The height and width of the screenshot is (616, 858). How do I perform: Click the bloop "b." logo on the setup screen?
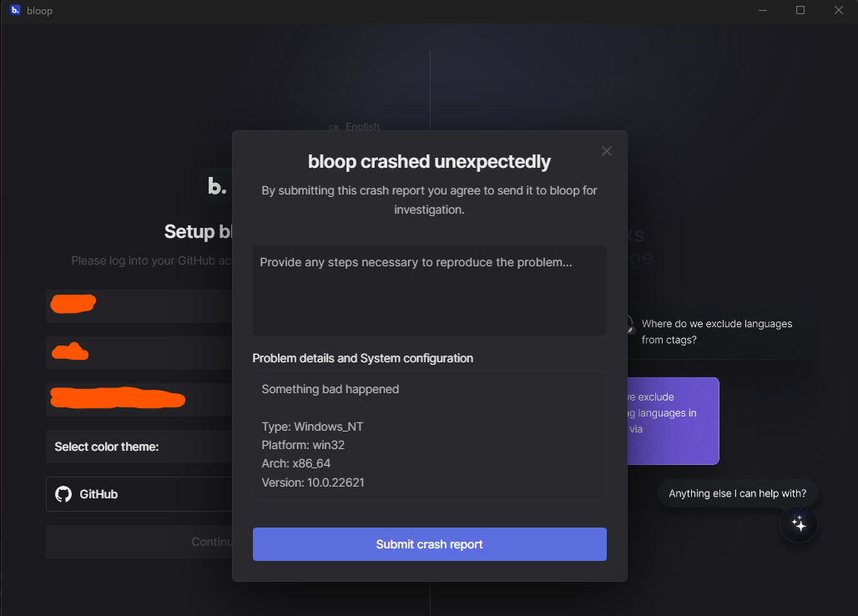pos(216,184)
